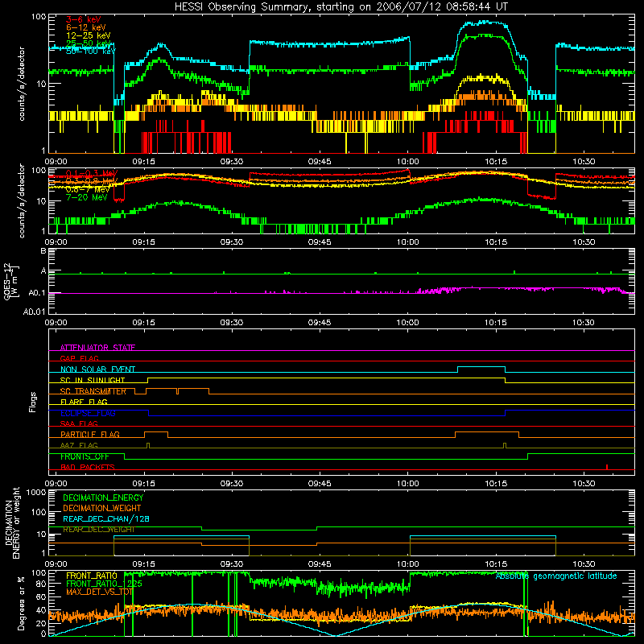Click the red BAD_PACKETS spike near 10:34
This screenshot has width=644, height=644.
tap(607, 467)
